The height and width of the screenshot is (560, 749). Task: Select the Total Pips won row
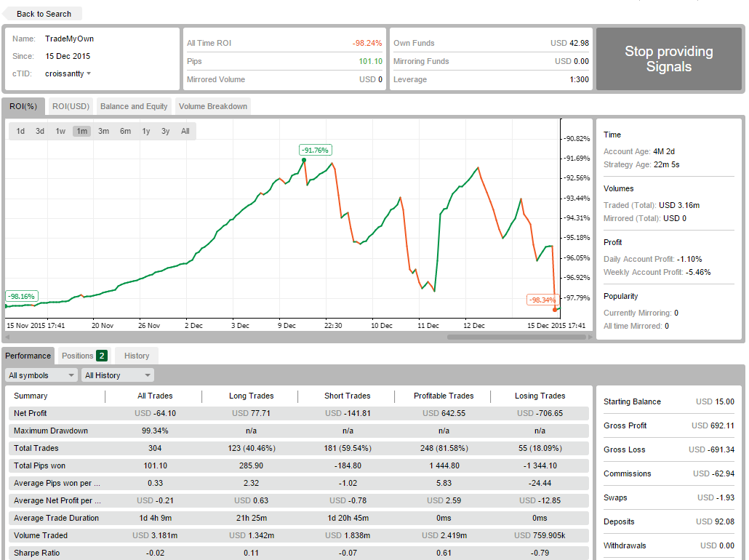tap(299, 465)
